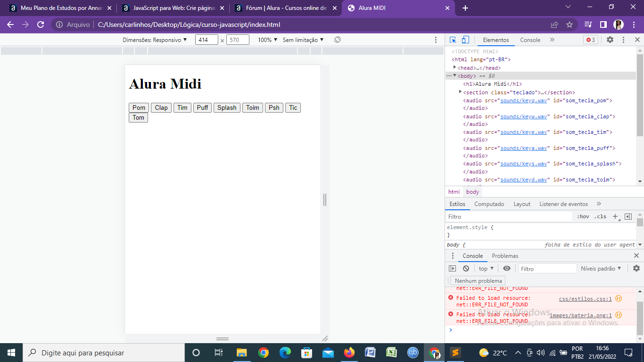Show more DevTools tabs chevron
This screenshot has height=362, width=644.
coord(552,40)
